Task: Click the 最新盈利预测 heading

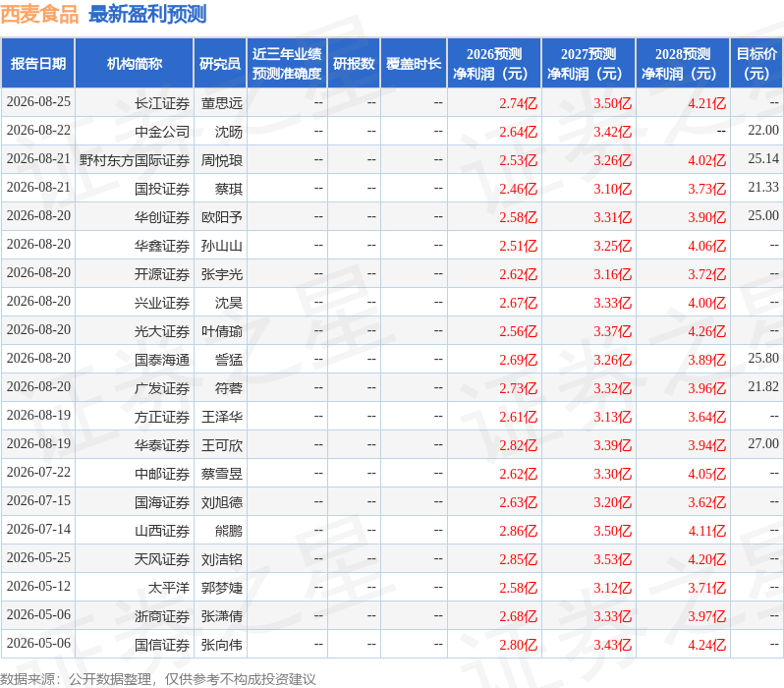Action: [x=147, y=14]
